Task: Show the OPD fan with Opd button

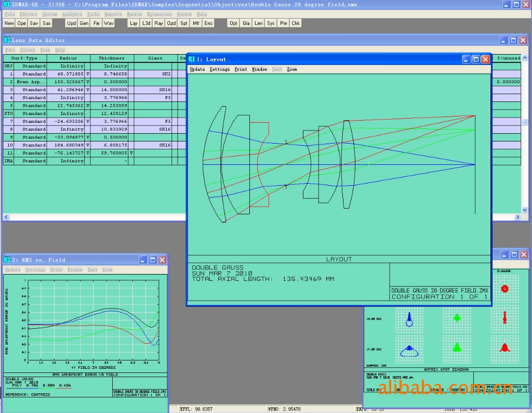Action: coord(171,23)
